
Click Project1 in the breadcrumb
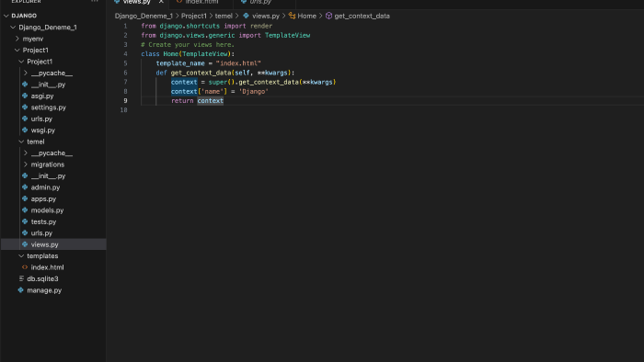click(194, 16)
